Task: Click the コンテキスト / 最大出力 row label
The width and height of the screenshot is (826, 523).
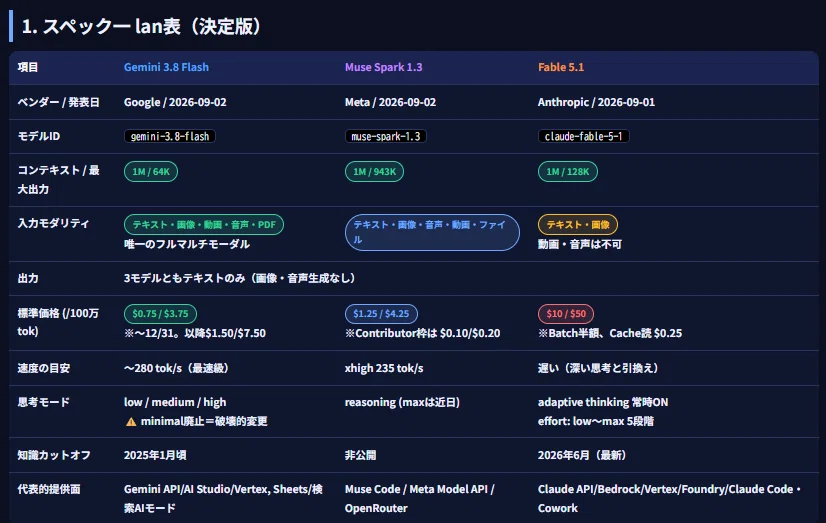Action: tap(58, 180)
